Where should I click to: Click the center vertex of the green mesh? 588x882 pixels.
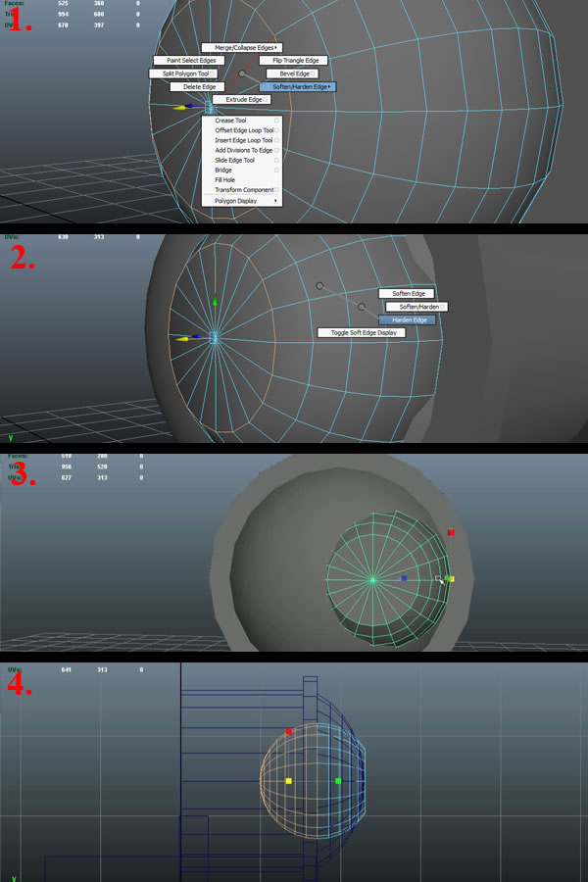pos(372,580)
